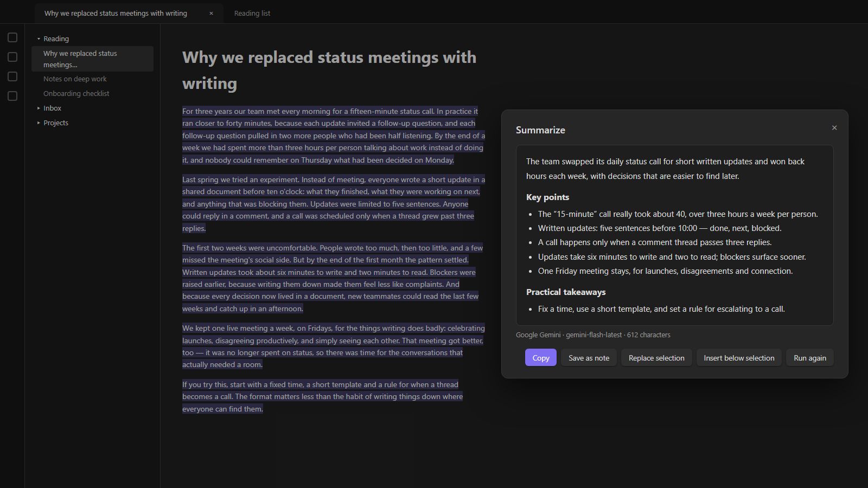Screen dimensions: 868x488
Task: Click the paragraph beginning 'If you try this, start with'
Action: pos(323,397)
